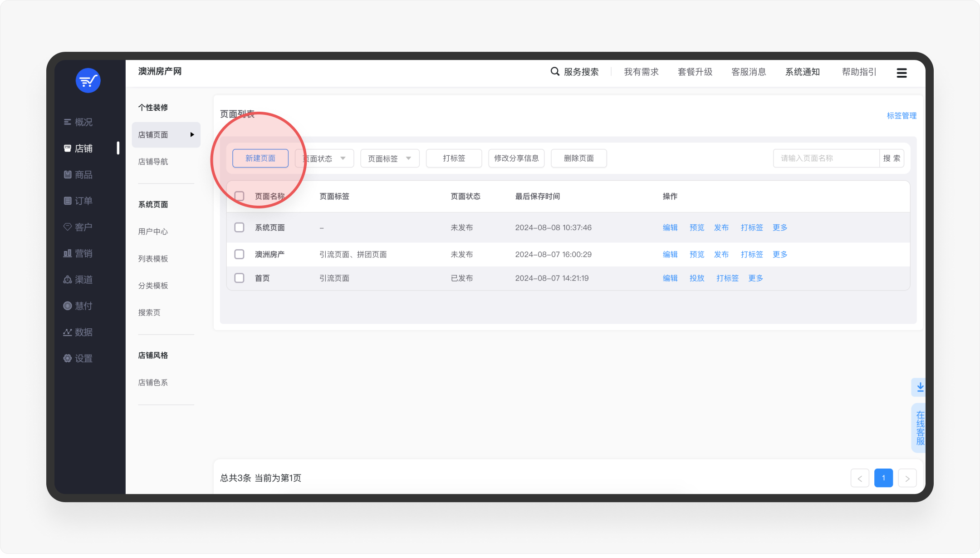Image resolution: width=980 pixels, height=558 pixels.
Task: Go to 订单 orders section
Action: [78, 201]
